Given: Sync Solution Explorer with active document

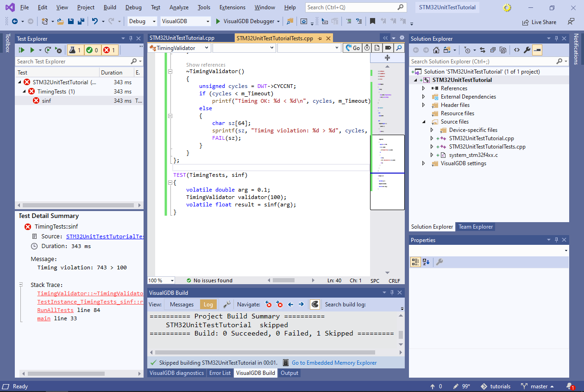Looking at the screenshot, I should (x=482, y=50).
